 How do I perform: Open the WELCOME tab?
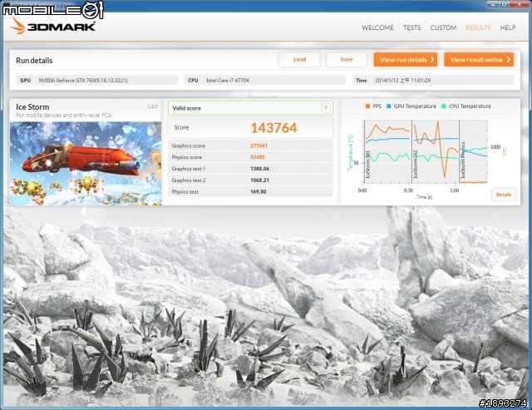click(x=377, y=27)
